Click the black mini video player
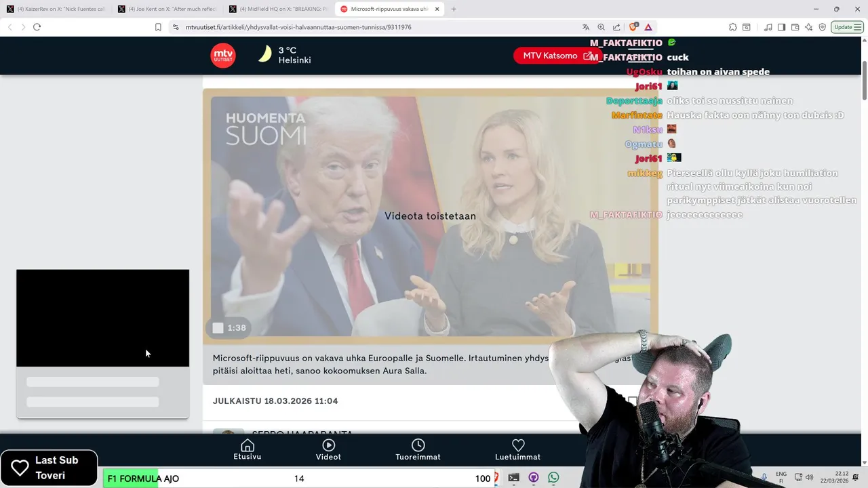This screenshot has height=488, width=868. click(x=103, y=318)
